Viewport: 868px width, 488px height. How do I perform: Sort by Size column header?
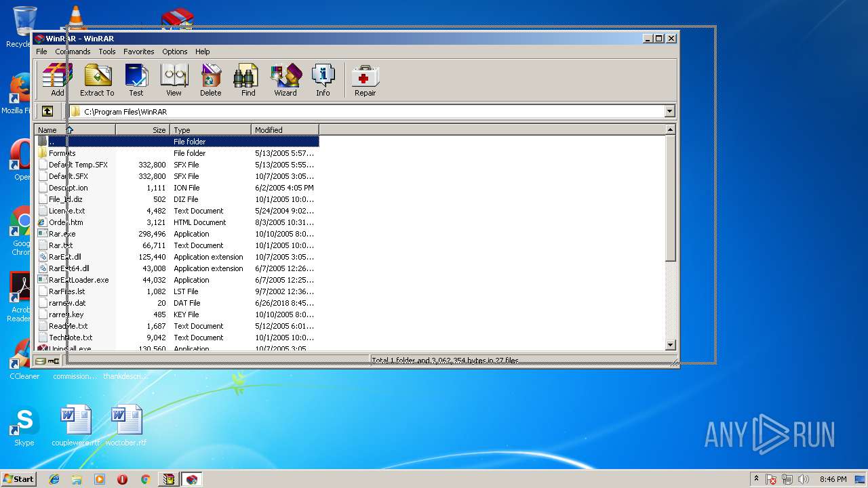[x=142, y=129]
